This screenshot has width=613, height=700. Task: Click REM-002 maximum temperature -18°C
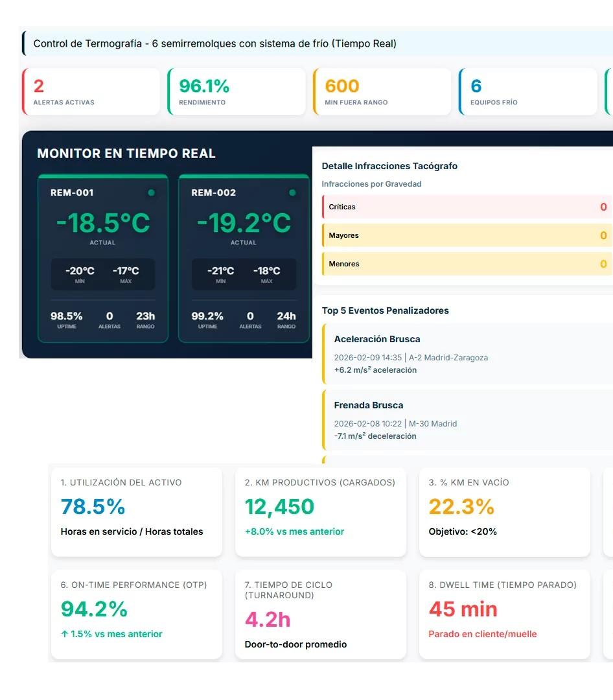pos(266,271)
